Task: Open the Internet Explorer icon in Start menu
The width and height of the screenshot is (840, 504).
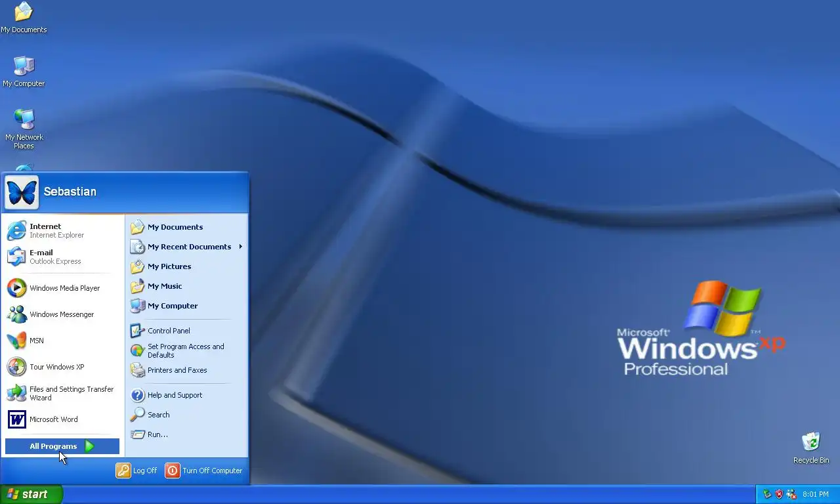Action: (x=16, y=230)
